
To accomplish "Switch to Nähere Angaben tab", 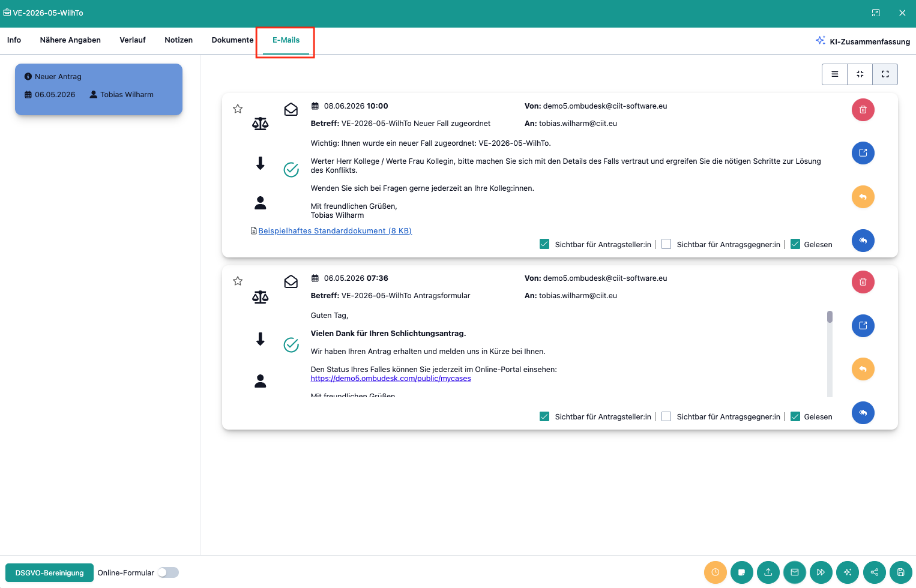I will [x=70, y=40].
